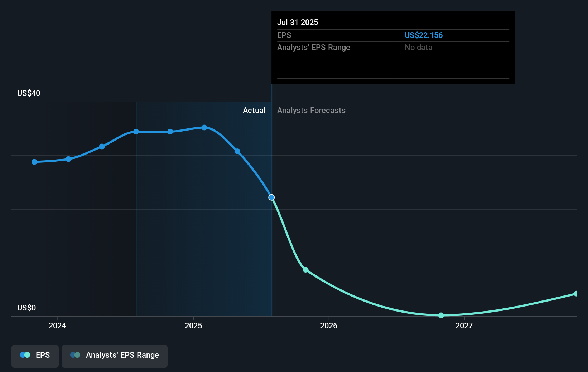Click the EPS point rising toward US$35
The image size is (588, 372).
[x=102, y=146]
